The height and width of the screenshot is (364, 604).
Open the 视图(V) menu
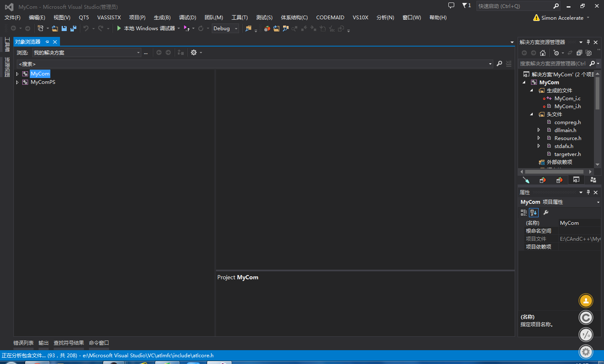(x=62, y=18)
